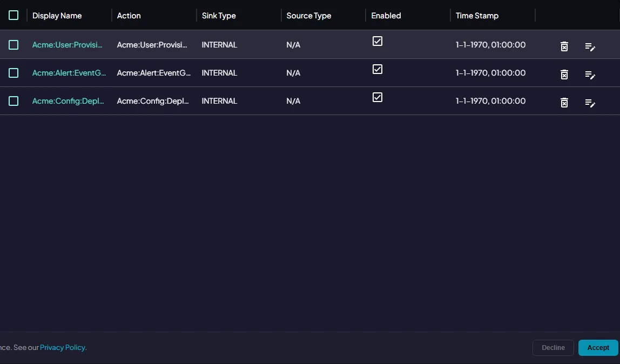This screenshot has width=620, height=364.
Task: Open the Acme:Config:Depl... display name link
Action: tap(68, 101)
